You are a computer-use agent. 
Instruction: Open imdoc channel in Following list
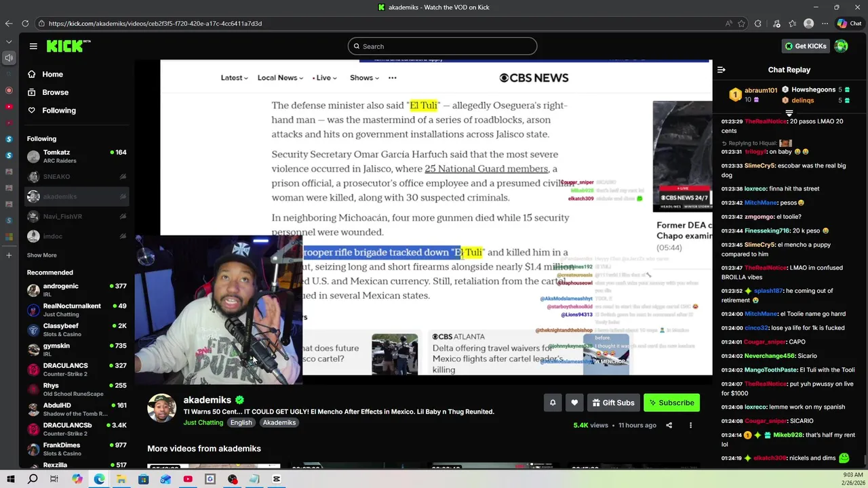pyautogui.click(x=77, y=237)
